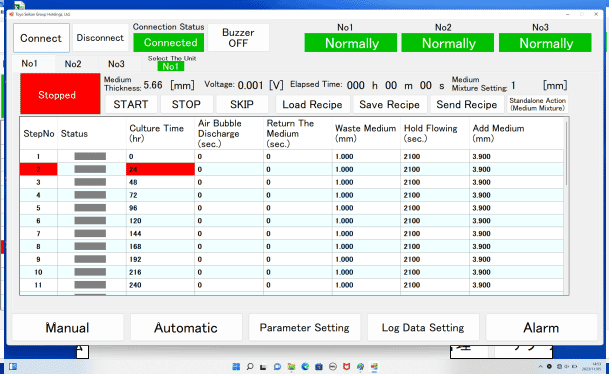Viewport: 612px width, 376px height.
Task: Switch to the No2 unit tab
Action: pyautogui.click(x=73, y=64)
